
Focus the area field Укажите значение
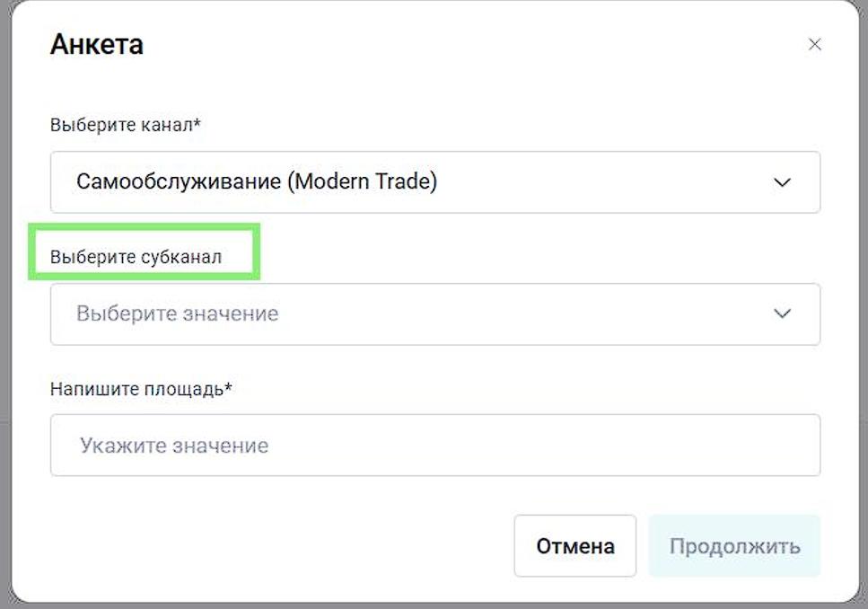click(434, 446)
